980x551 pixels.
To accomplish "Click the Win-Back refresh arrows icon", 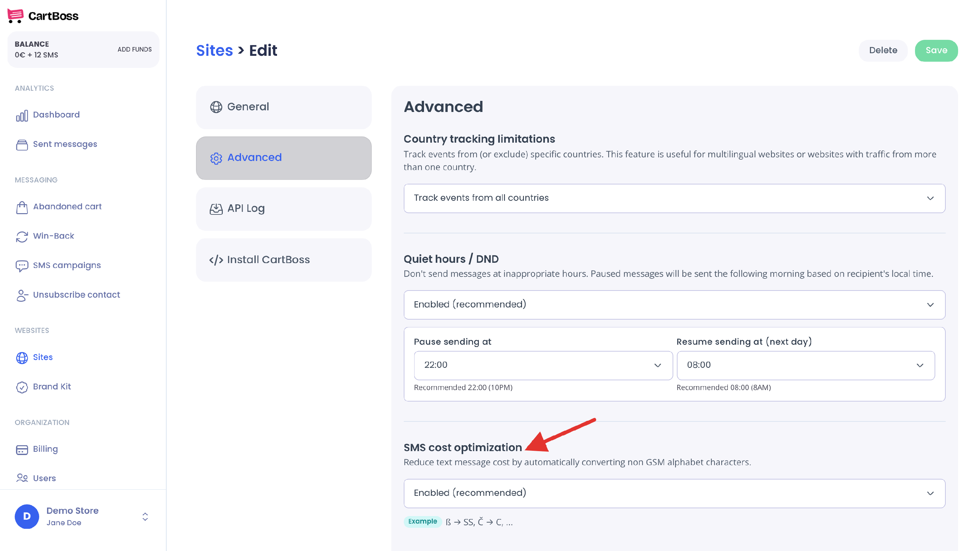I will pyautogui.click(x=22, y=237).
